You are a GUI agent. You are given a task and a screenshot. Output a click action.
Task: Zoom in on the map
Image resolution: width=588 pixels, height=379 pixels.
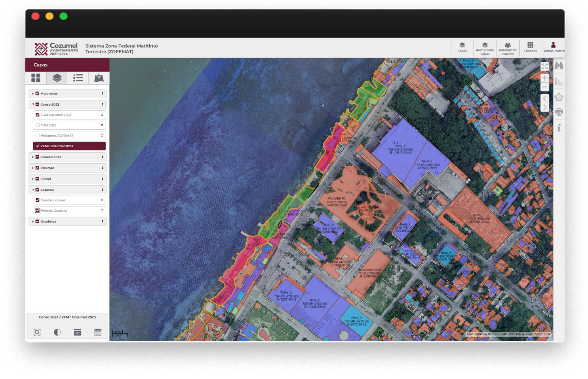[x=545, y=78]
